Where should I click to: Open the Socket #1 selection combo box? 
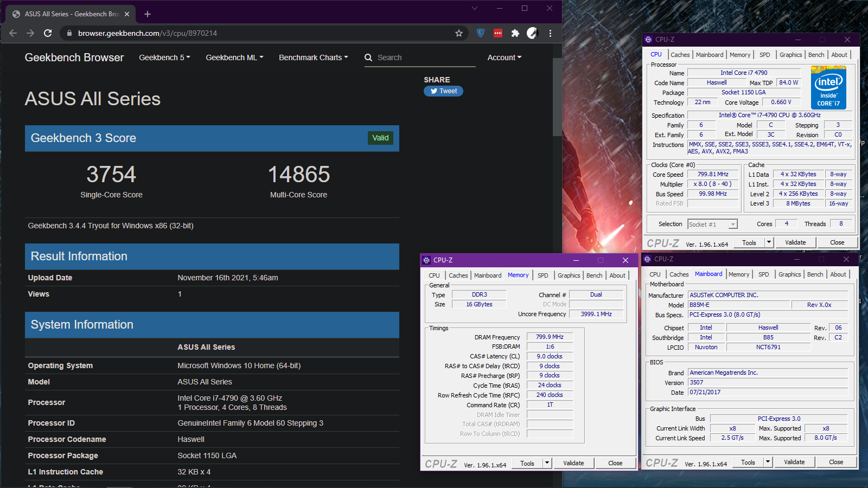pos(712,224)
